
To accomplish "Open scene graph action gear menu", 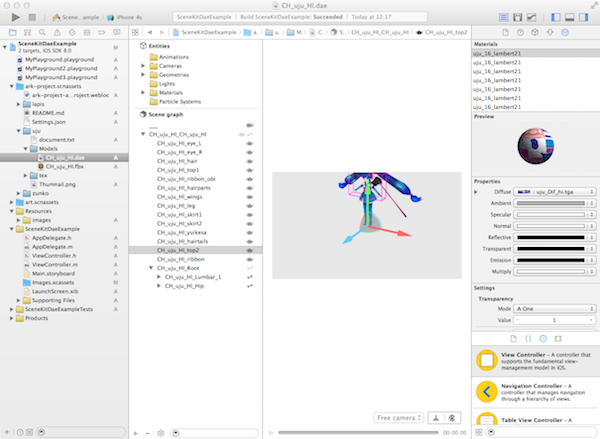I will click(x=161, y=433).
